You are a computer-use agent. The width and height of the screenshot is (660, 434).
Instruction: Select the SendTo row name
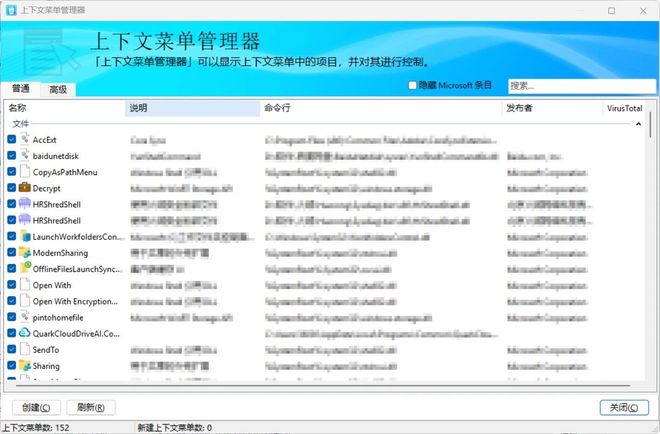pyautogui.click(x=46, y=349)
